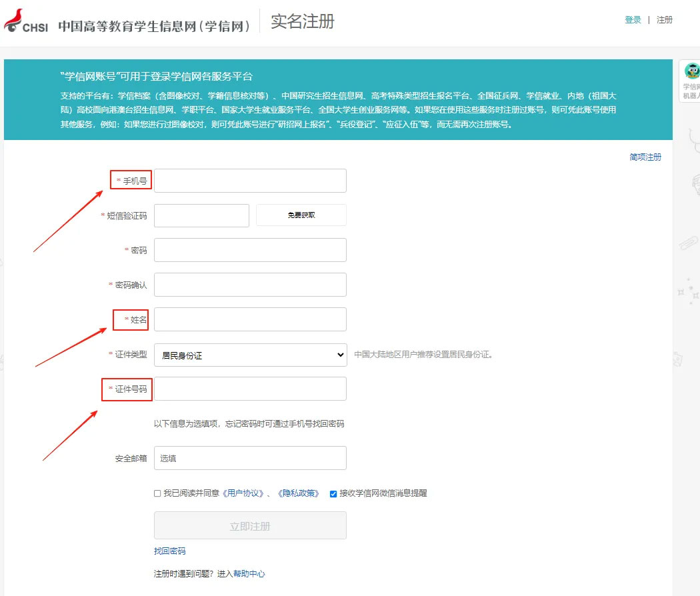
Task: Click into the 密码确认 field
Action: pos(250,285)
